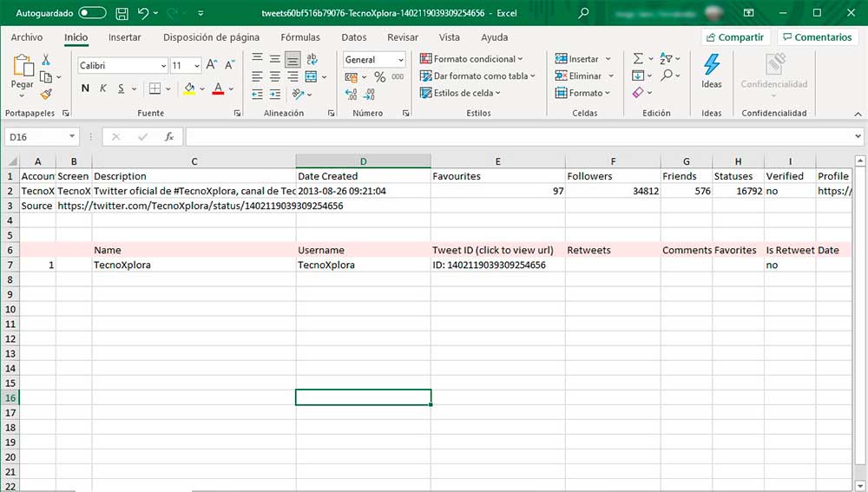The image size is (868, 492).
Task: Select column D header
Action: click(363, 161)
